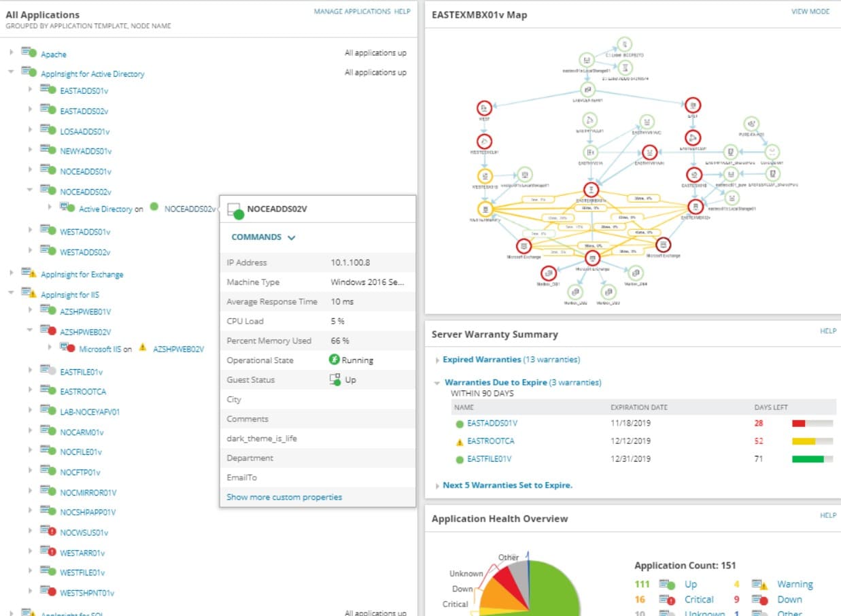Click the AppInsight for IIS warning icon
Image resolution: width=841 pixels, height=616 pixels.
click(x=29, y=293)
